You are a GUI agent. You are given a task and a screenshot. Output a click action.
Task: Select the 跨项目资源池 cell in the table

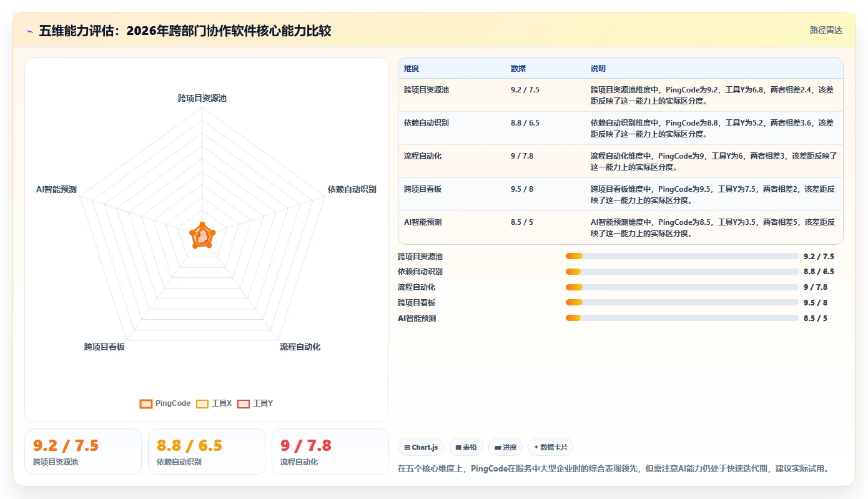[x=427, y=90]
